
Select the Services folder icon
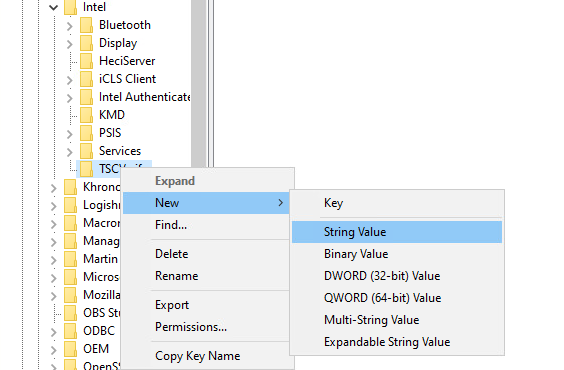(x=86, y=151)
